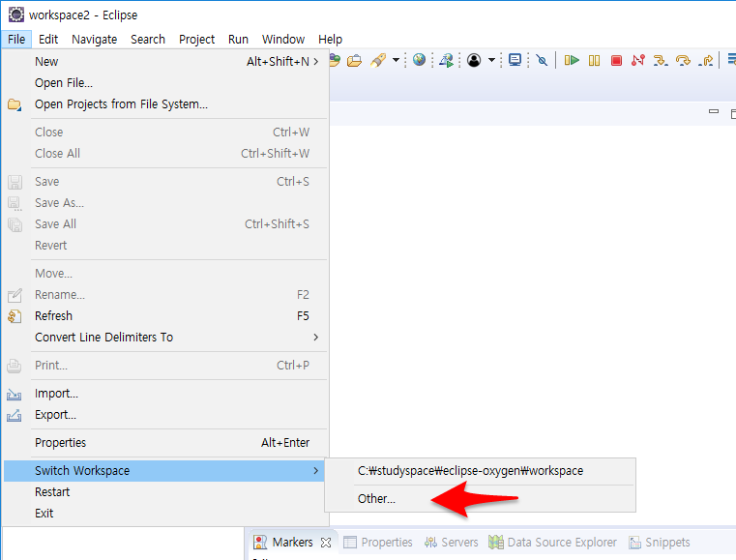Open the Navigate menu
The width and height of the screenshot is (736, 560).
pyautogui.click(x=95, y=39)
